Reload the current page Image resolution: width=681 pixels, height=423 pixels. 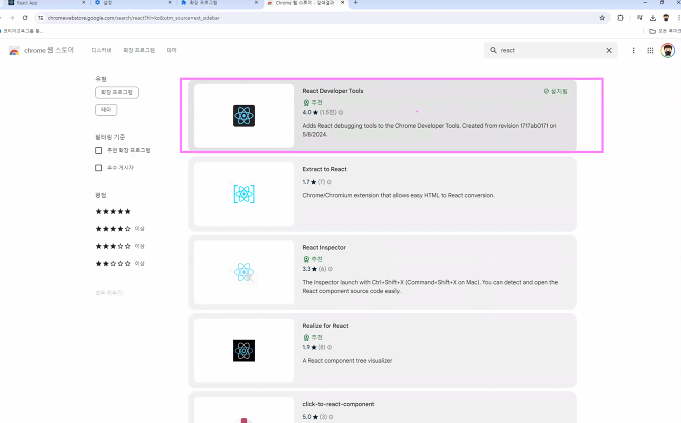tap(25, 18)
